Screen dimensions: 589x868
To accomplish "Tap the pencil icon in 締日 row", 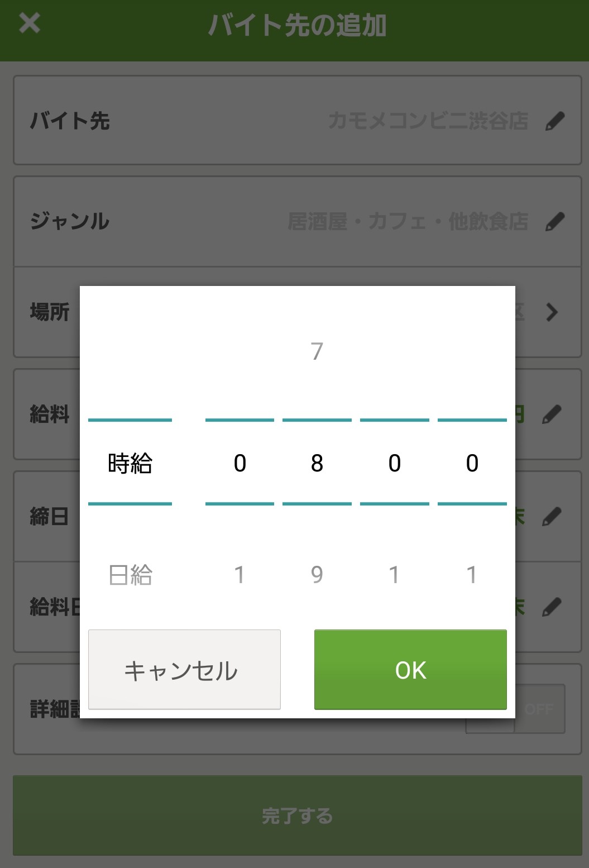I will click(552, 516).
